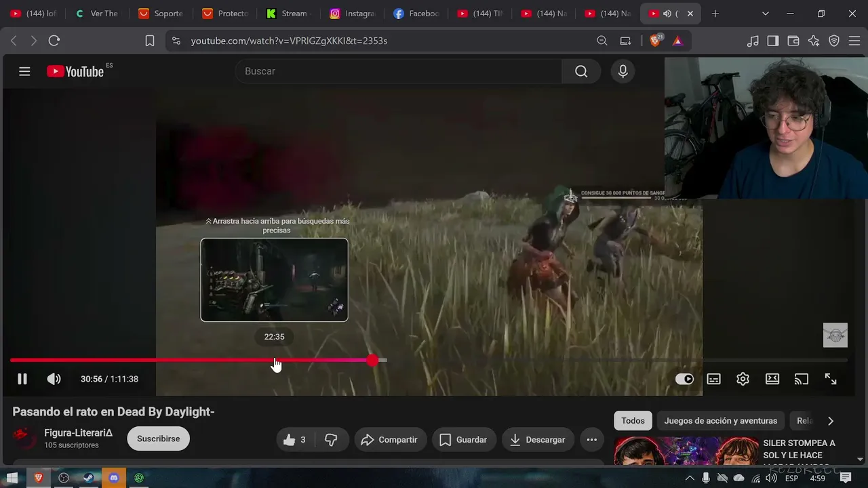Open the Windows Start menu
The image size is (868, 488).
point(12,478)
